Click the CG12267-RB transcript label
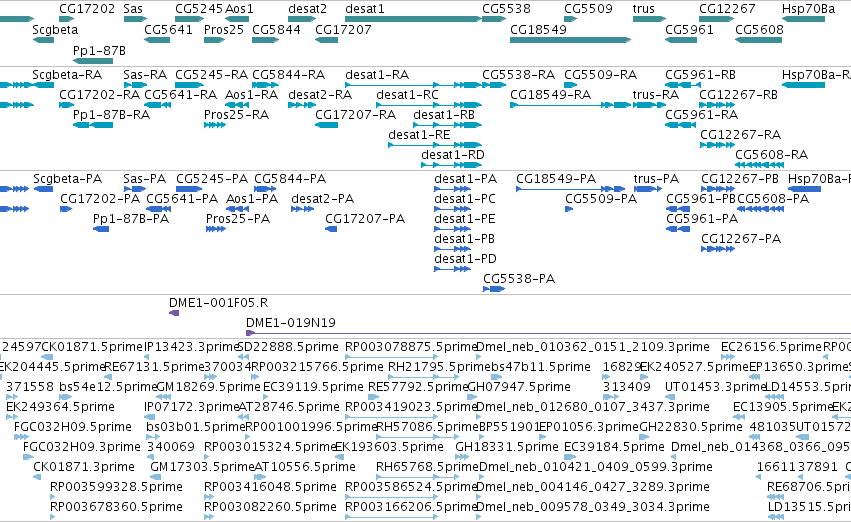Screen dimensions: 851x522 [739, 94]
